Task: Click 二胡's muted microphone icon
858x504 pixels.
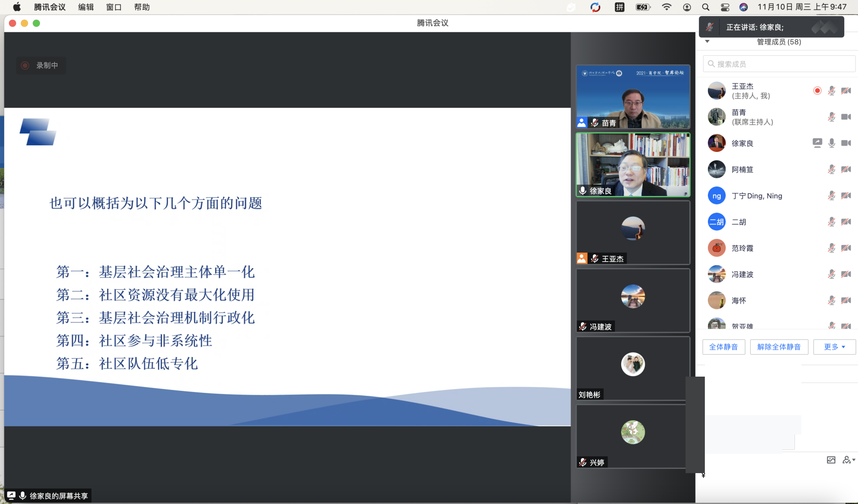Action: coord(831,222)
